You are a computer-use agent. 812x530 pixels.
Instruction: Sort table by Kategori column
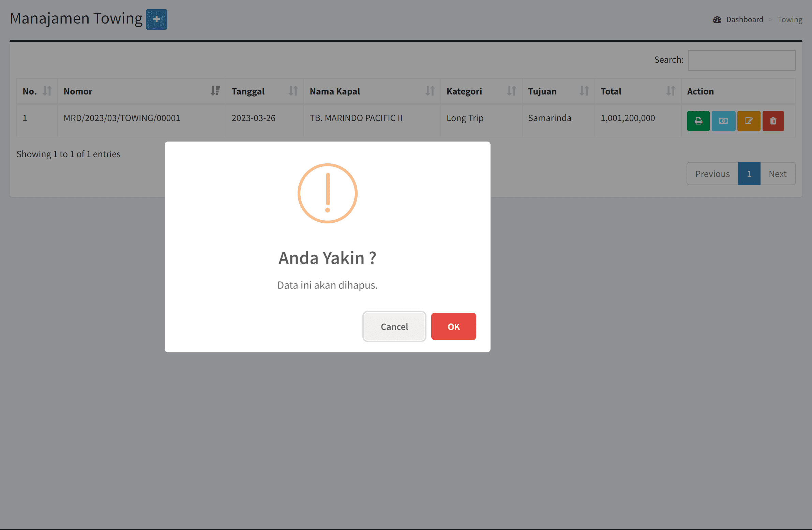[511, 91]
